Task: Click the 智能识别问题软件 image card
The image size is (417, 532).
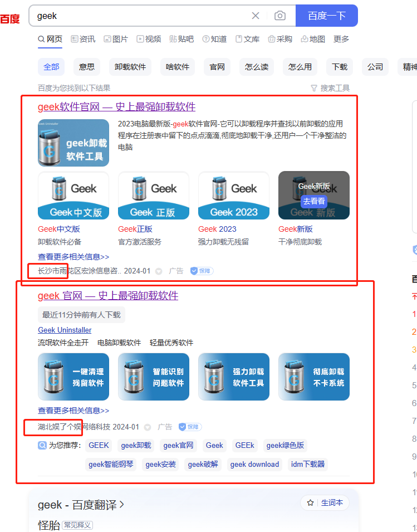Action: (154, 377)
